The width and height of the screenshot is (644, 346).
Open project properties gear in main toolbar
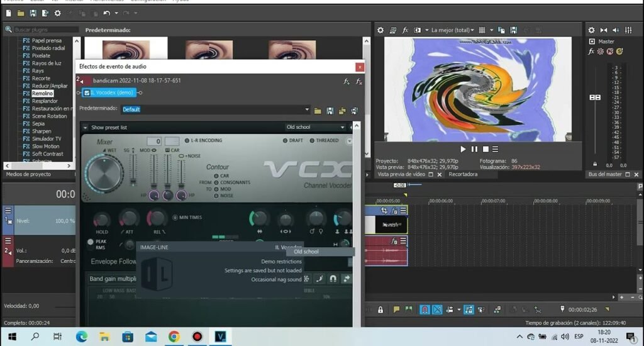[57, 13]
